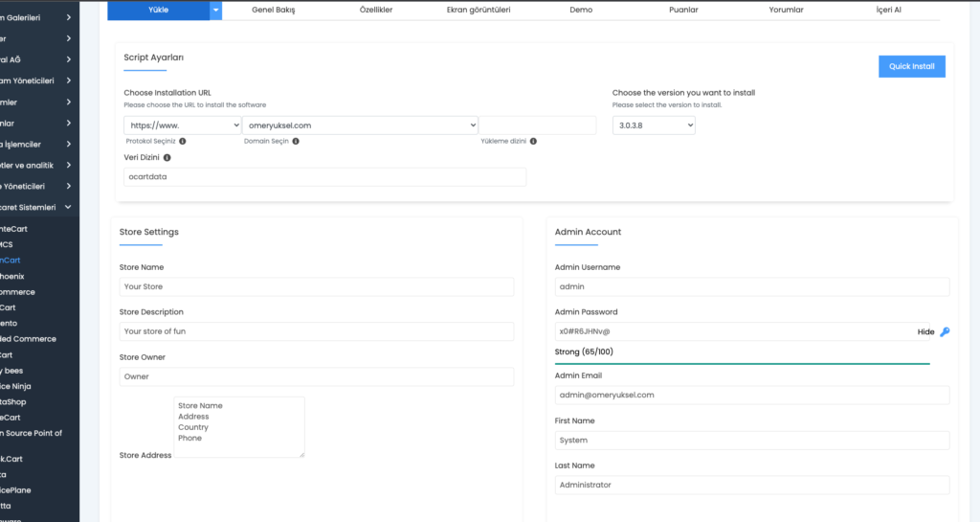Select the Yükle tab

[x=158, y=10]
